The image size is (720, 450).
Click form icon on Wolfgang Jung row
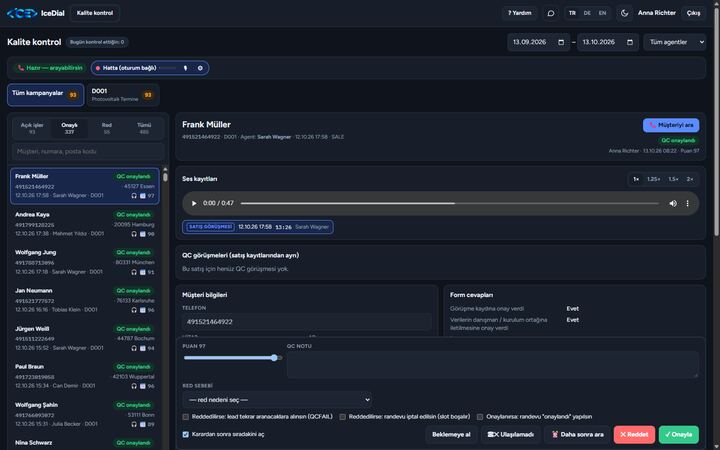point(143,272)
